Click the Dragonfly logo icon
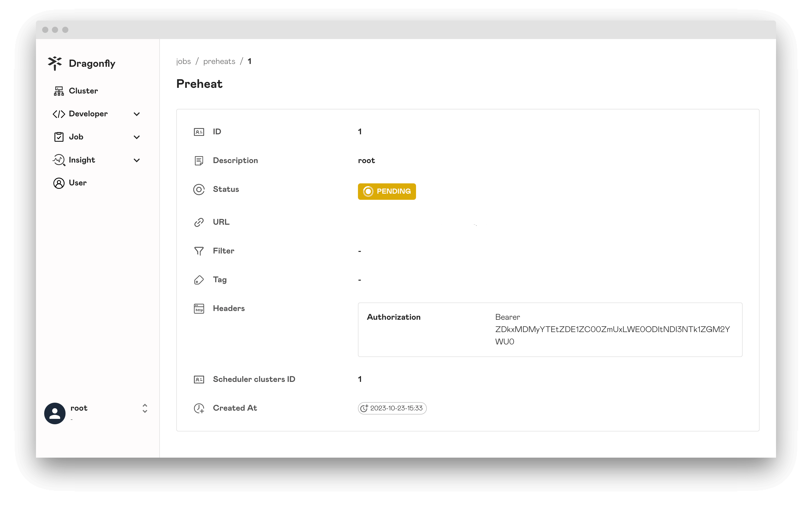This screenshot has height=509, width=812. click(x=54, y=63)
